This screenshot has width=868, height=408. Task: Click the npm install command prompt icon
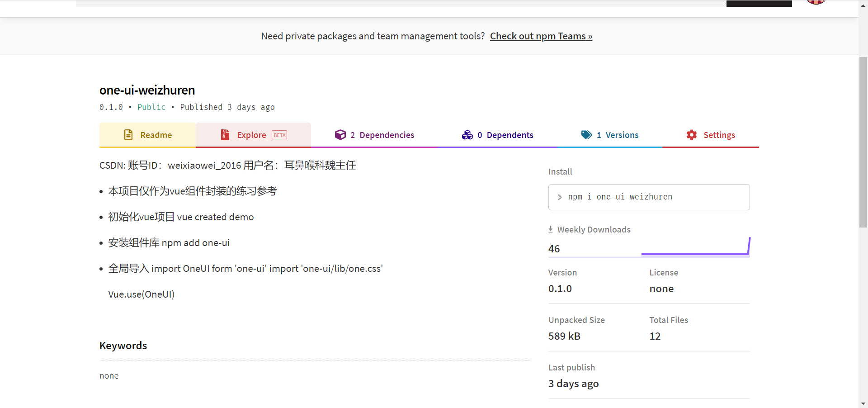pos(560,197)
